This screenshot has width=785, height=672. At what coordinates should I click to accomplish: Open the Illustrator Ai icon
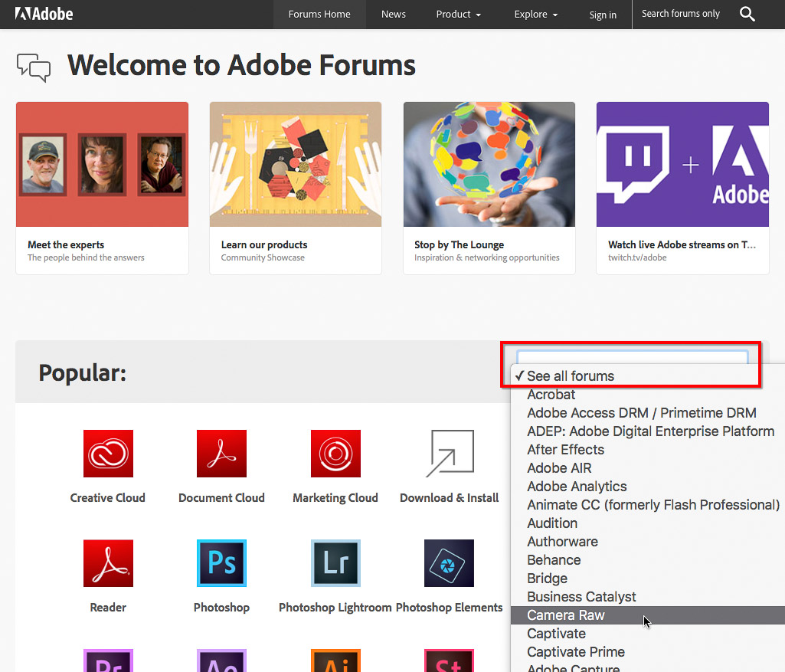[x=335, y=661]
